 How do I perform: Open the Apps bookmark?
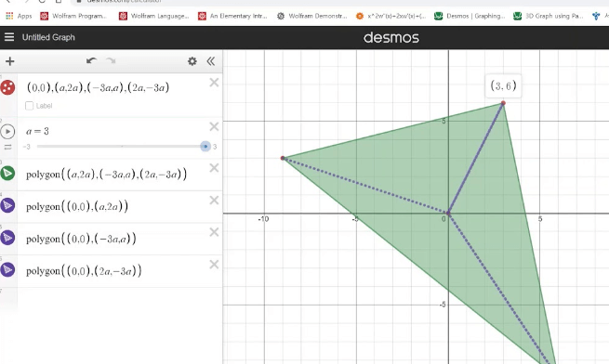(x=19, y=16)
